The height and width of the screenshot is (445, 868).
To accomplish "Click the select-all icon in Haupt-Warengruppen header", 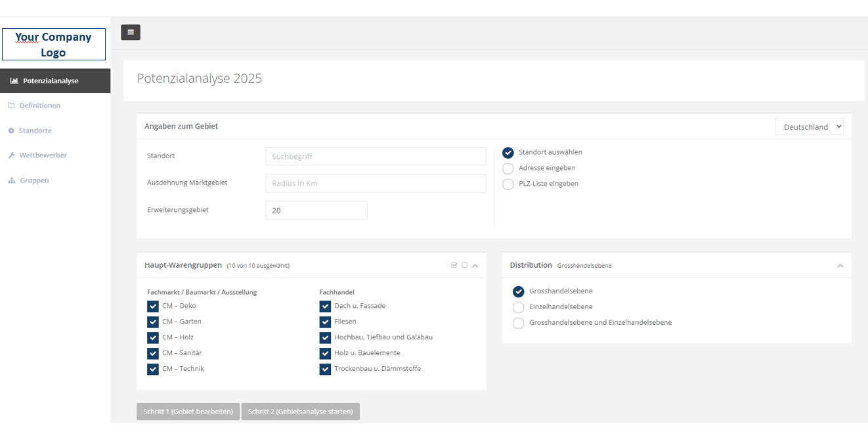I will (454, 265).
